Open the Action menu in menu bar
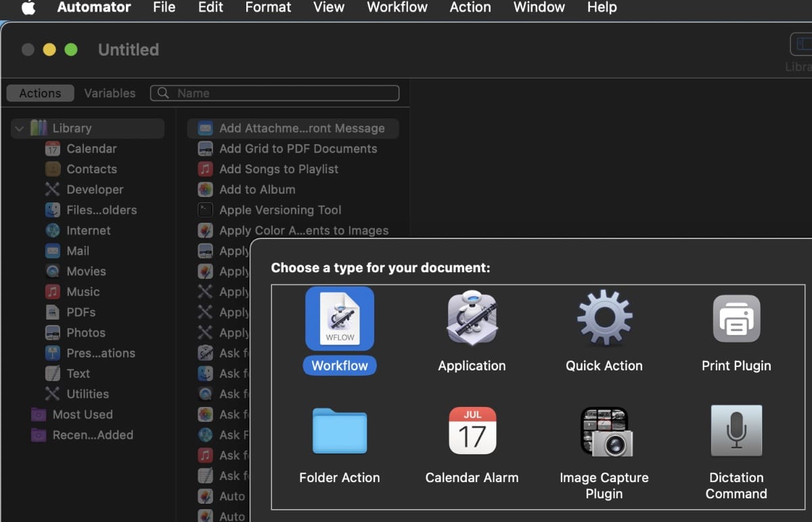The image size is (812, 522). tap(470, 7)
